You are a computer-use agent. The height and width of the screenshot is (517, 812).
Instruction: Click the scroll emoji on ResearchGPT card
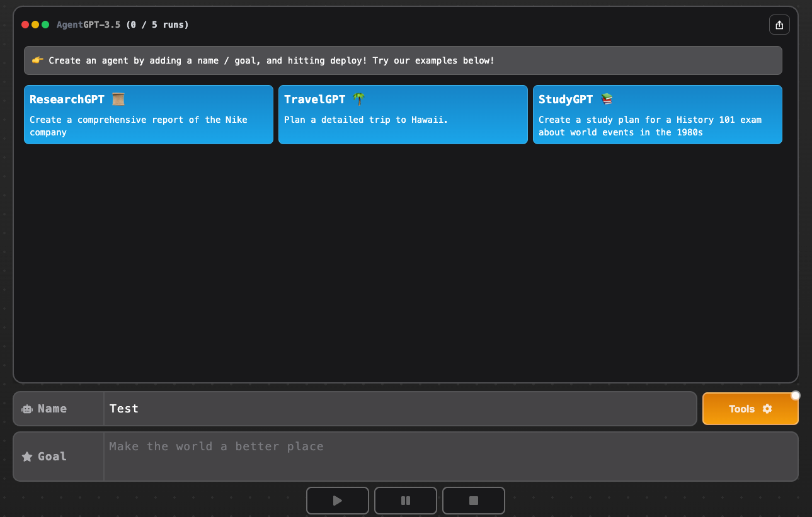(x=118, y=99)
